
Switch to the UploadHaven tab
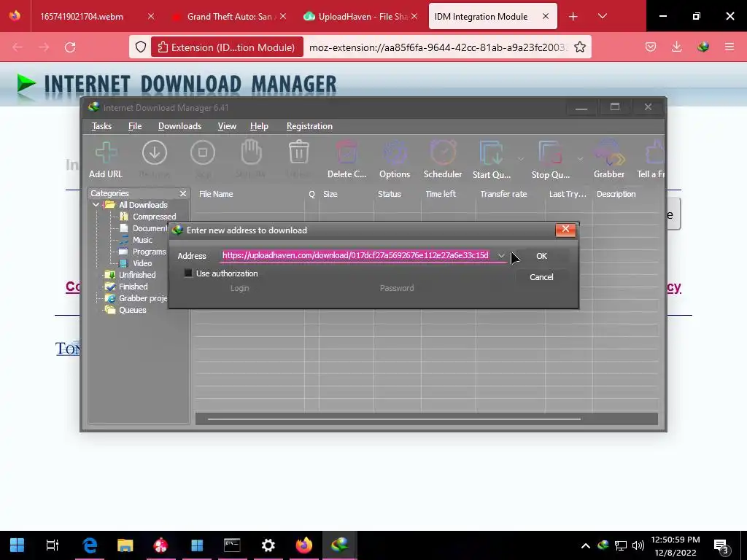click(x=360, y=16)
